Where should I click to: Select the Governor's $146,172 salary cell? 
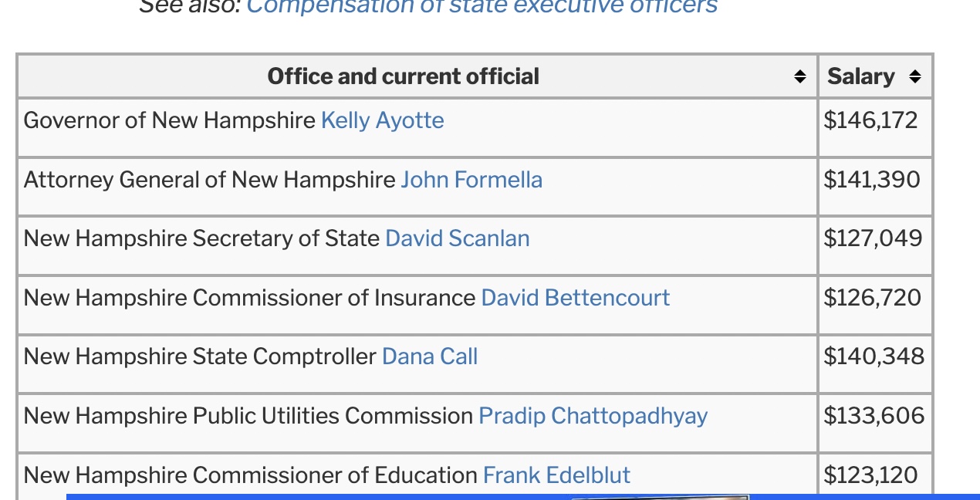point(870,120)
